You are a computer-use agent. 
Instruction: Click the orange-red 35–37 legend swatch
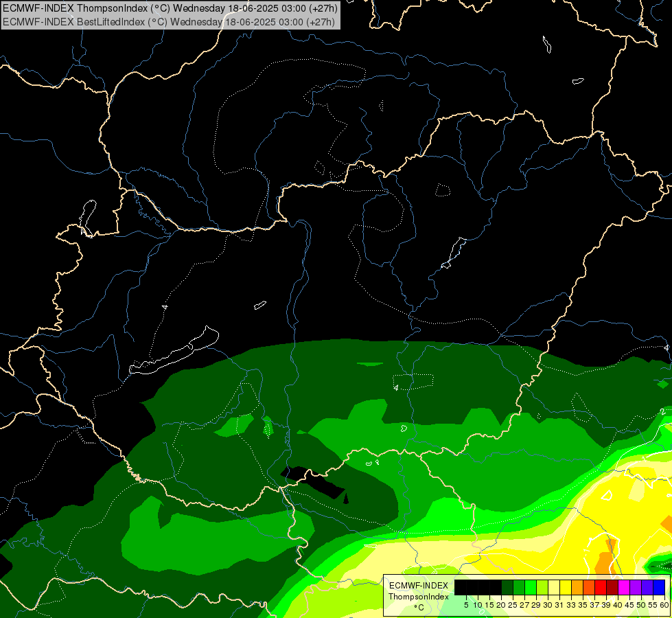pos(588,588)
